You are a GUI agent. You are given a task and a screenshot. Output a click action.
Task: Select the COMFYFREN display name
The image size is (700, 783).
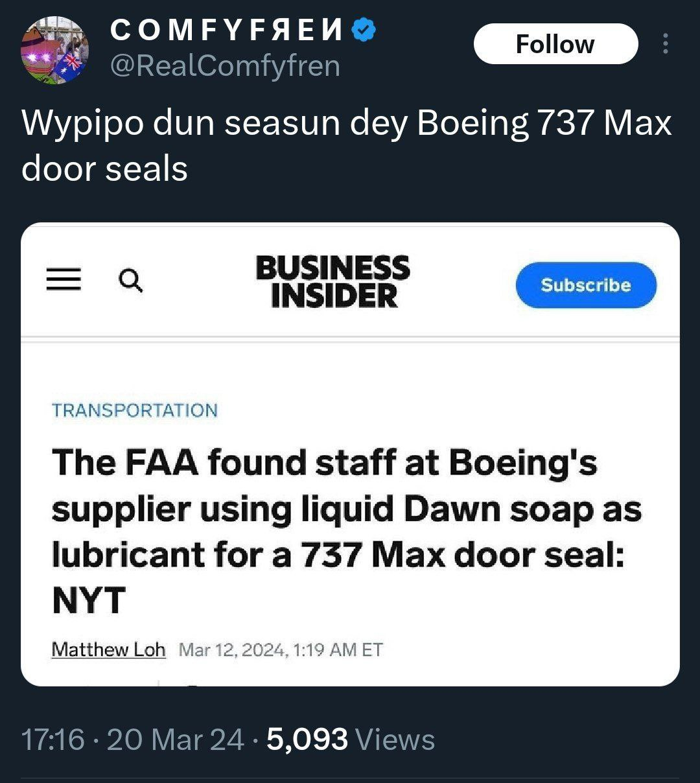pos(227,30)
